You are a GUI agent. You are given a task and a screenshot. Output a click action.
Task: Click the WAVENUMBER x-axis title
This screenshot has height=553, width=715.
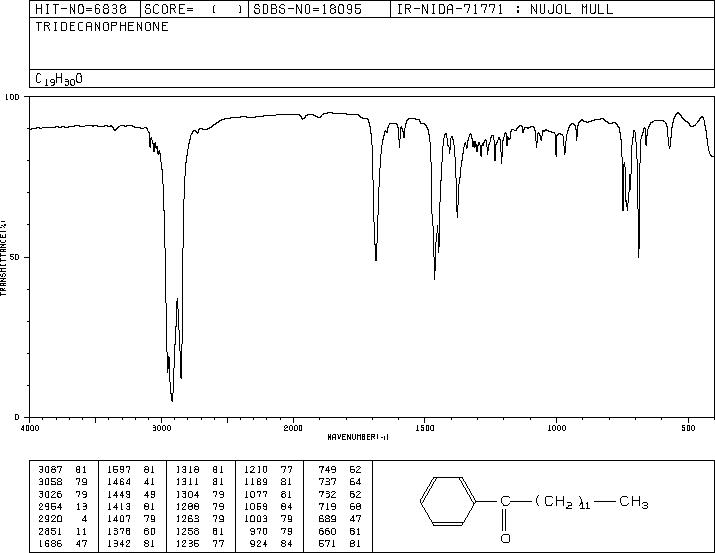click(x=358, y=437)
